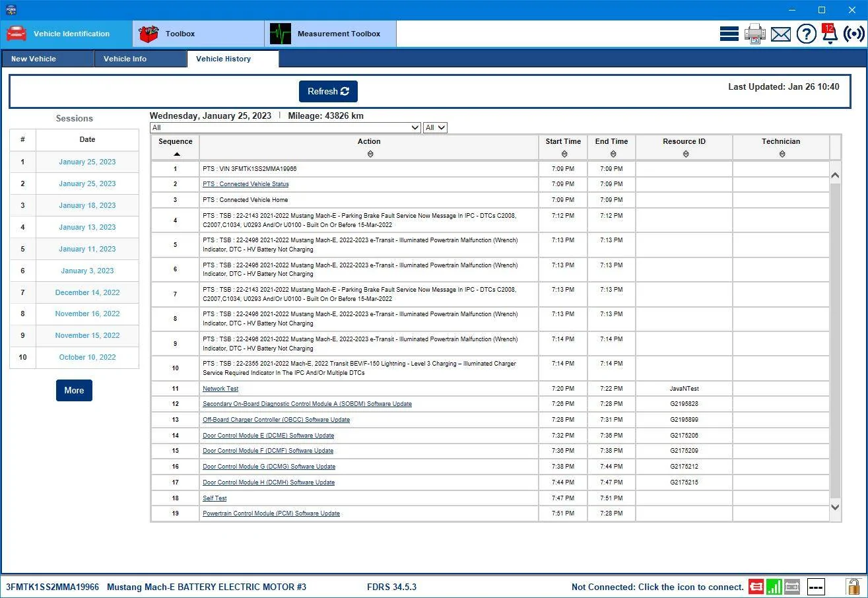Click the wireless broadcast connection icon

coord(854,34)
